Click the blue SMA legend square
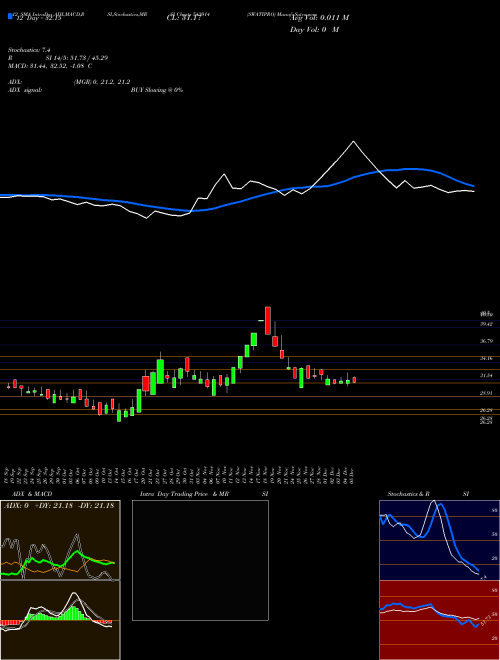 point(10,16)
